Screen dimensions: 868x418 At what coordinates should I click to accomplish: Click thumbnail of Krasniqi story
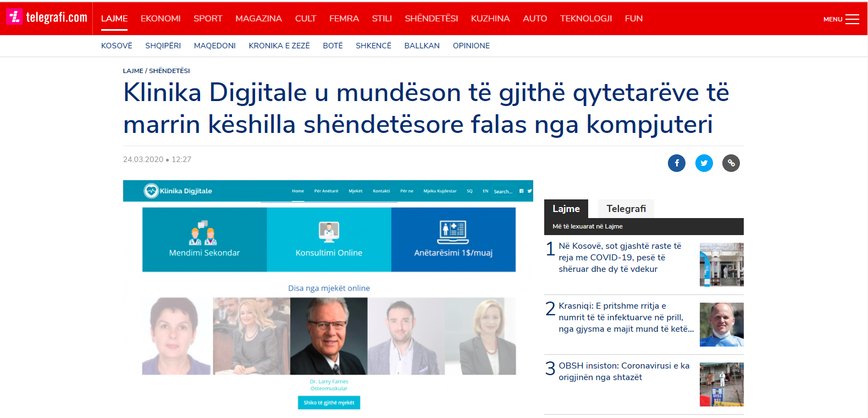click(x=721, y=325)
